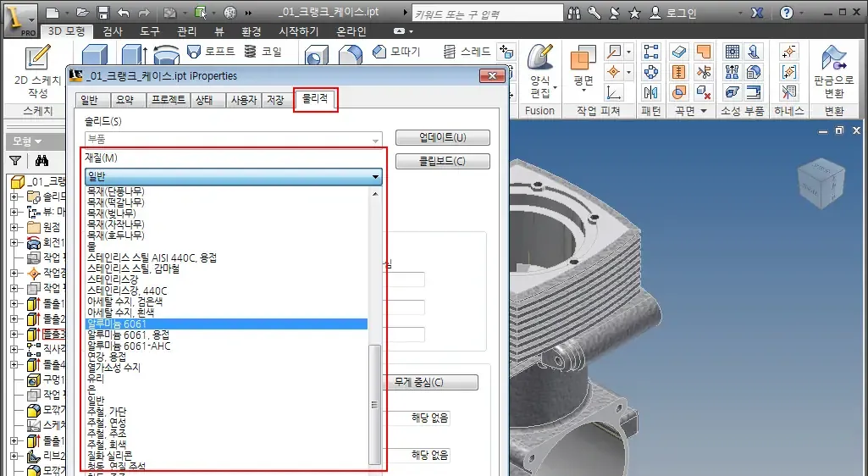The width and height of the screenshot is (868, 476).
Task: Expand the 돌출1 feature node
Action: click(x=14, y=303)
